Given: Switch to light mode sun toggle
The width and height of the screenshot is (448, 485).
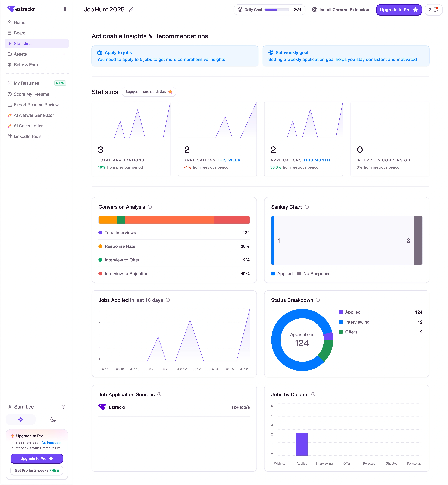Looking at the screenshot, I should pyautogui.click(x=21, y=420).
